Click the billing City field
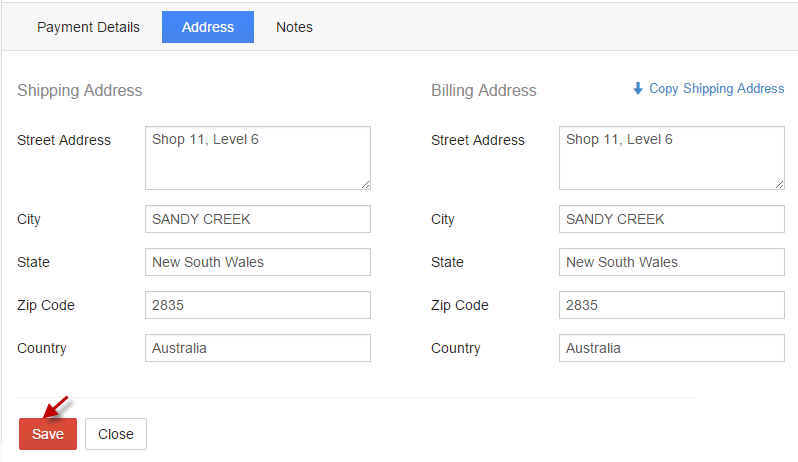 point(671,219)
